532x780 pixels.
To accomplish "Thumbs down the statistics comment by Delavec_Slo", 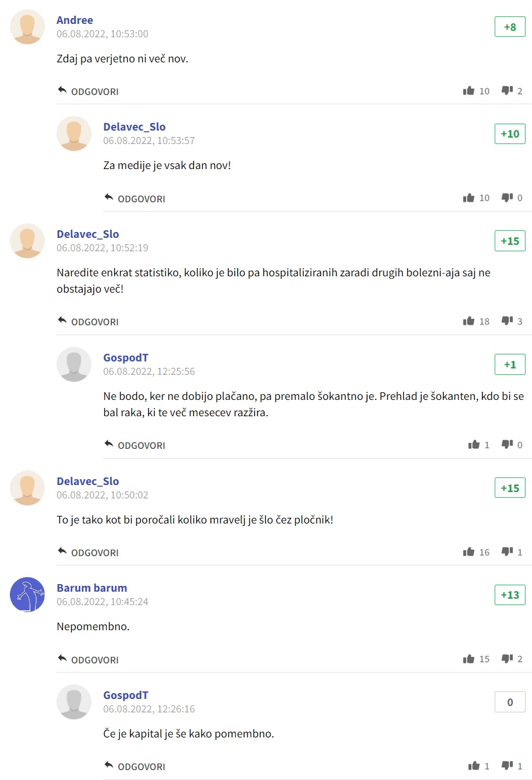I will [x=508, y=321].
